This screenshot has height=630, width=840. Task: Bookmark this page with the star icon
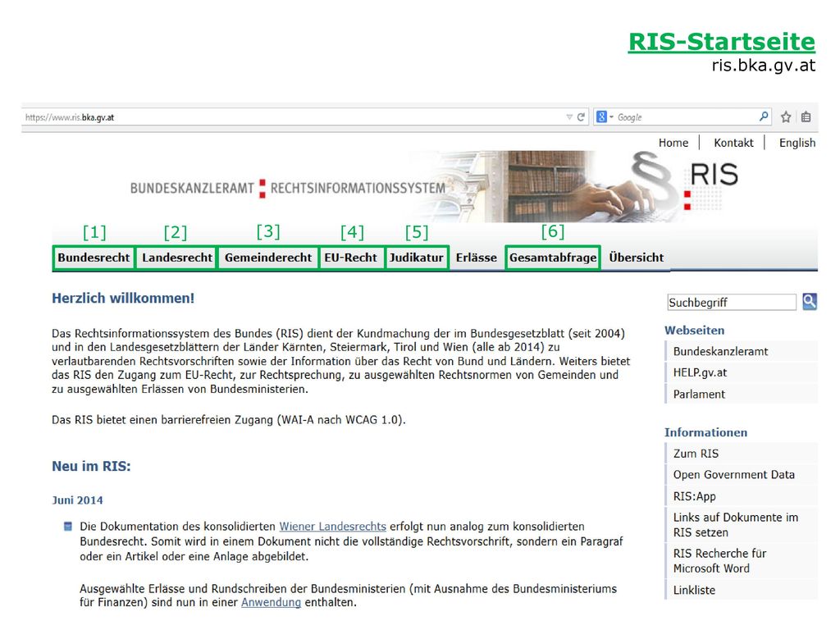click(x=786, y=116)
